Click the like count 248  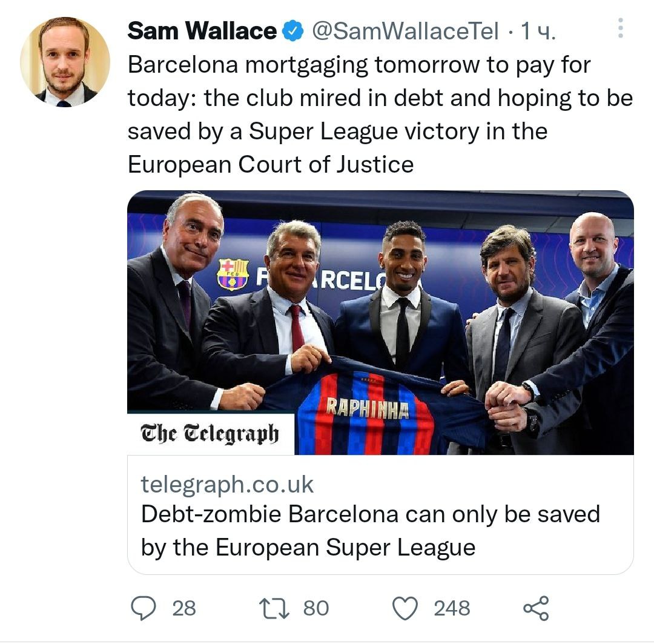452,608
